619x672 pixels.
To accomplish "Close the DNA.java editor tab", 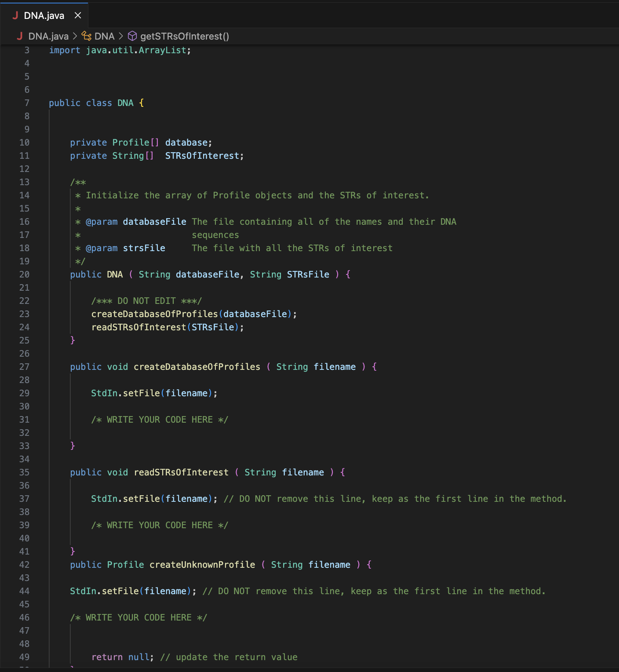I will [x=78, y=15].
